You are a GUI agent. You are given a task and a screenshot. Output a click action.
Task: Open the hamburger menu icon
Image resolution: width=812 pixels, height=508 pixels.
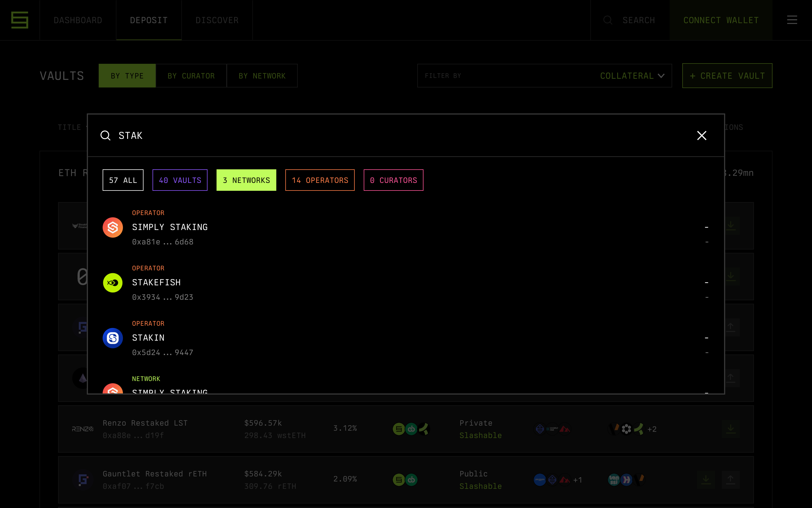pyautogui.click(x=792, y=20)
